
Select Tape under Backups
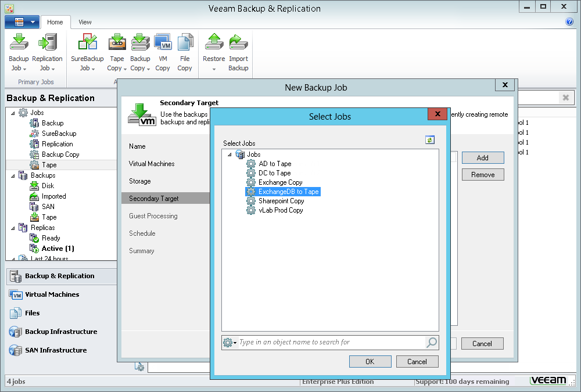44,217
